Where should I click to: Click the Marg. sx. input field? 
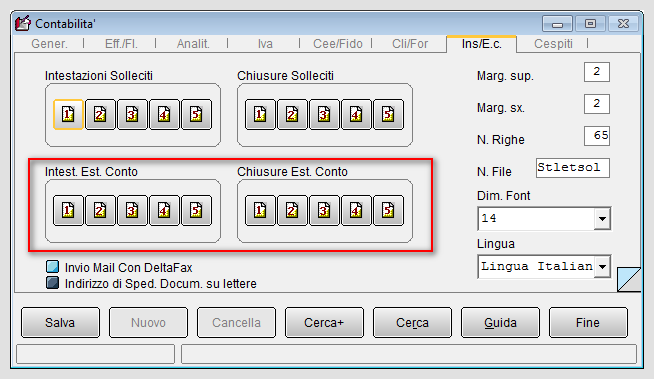click(x=597, y=104)
